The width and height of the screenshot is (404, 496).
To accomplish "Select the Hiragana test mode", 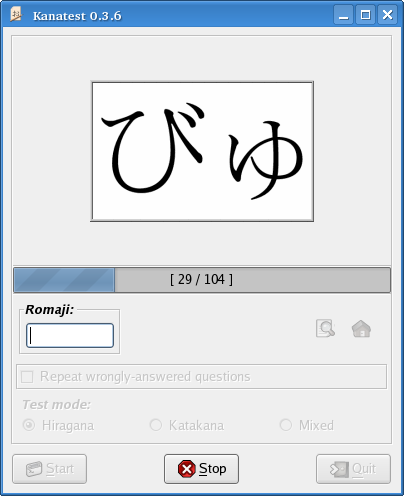I will point(29,425).
